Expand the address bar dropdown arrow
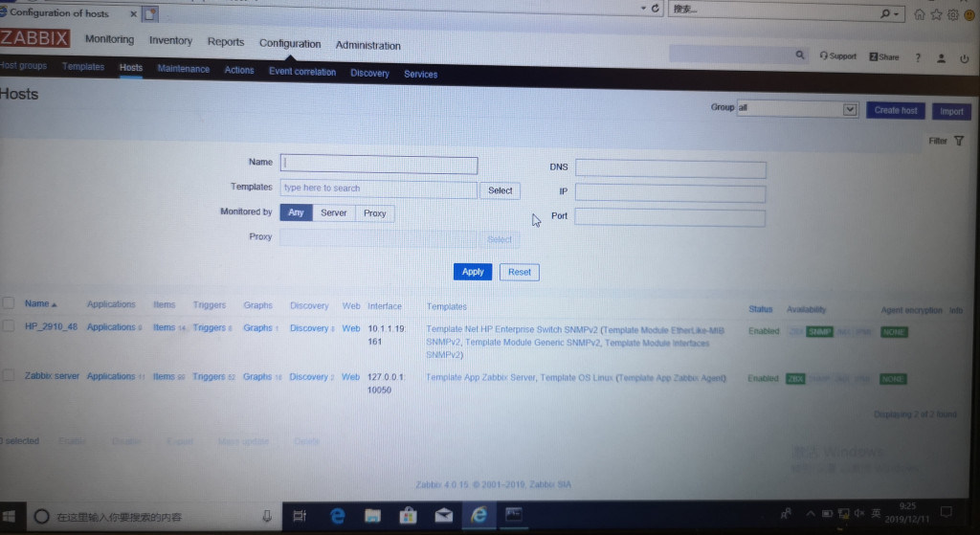980x535 pixels. 643,8
